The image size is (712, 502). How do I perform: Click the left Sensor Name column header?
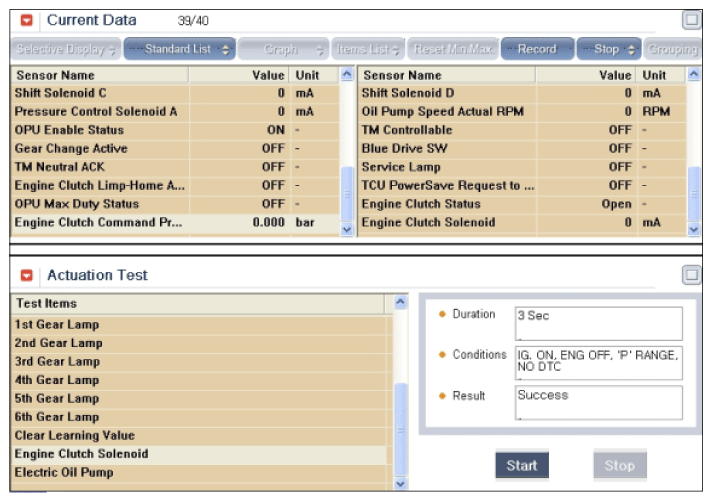click(100, 75)
